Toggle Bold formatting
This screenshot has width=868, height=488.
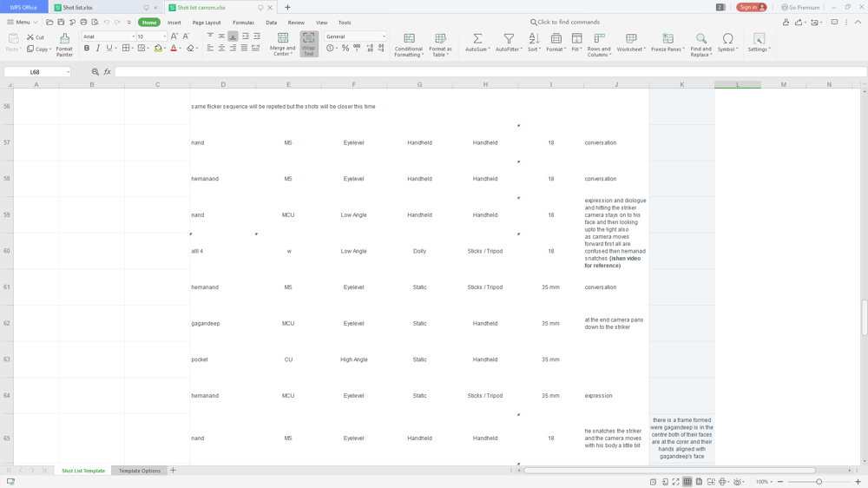[x=86, y=48]
